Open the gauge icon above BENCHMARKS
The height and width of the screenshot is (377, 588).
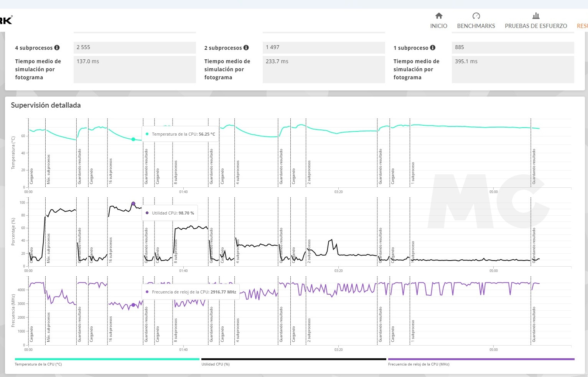click(x=476, y=16)
